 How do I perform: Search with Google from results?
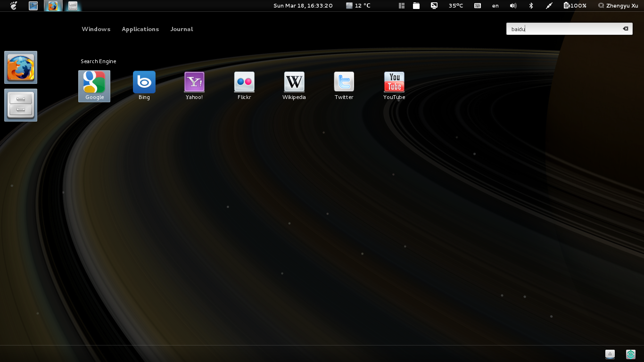94,86
